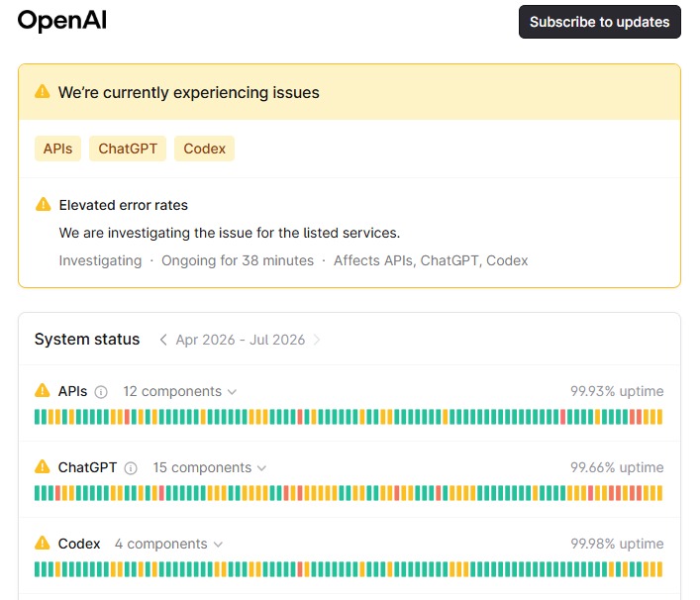700x600 pixels.
Task: Select the APIs affected service tag
Action: [x=58, y=149]
